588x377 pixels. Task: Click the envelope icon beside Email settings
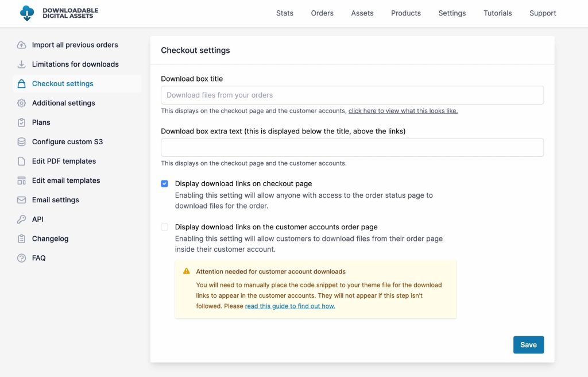coord(22,200)
